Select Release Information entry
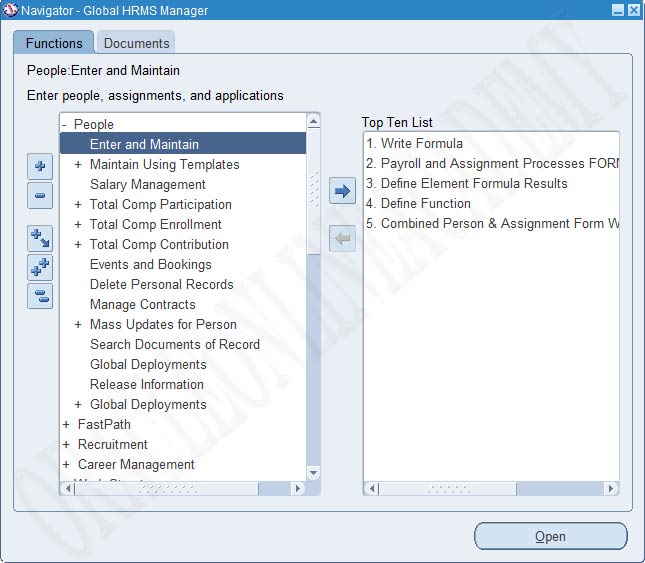 point(147,384)
